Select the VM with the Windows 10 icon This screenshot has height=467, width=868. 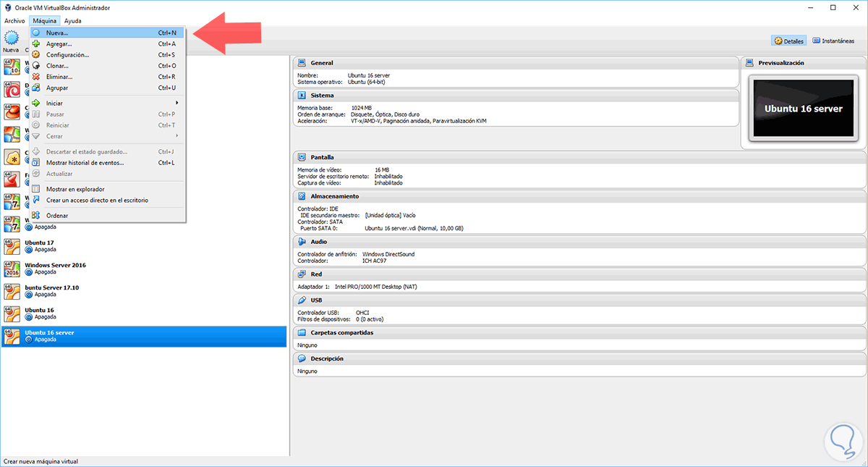(12, 67)
